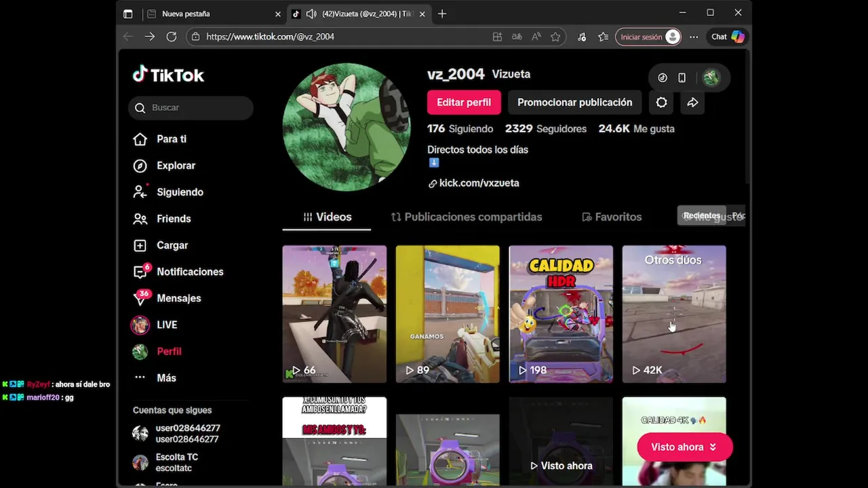Click apps/split grid icon in address bar
This screenshot has width=868, height=488.
tap(497, 37)
